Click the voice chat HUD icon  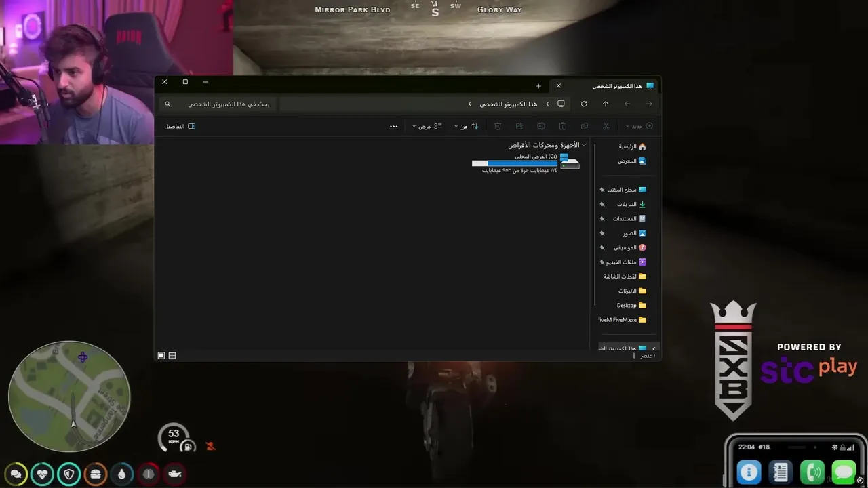pos(16,474)
